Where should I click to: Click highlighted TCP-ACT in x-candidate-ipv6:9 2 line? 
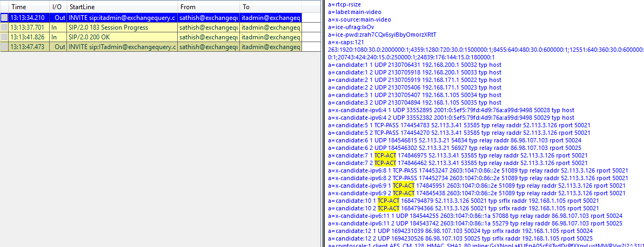[404, 193]
